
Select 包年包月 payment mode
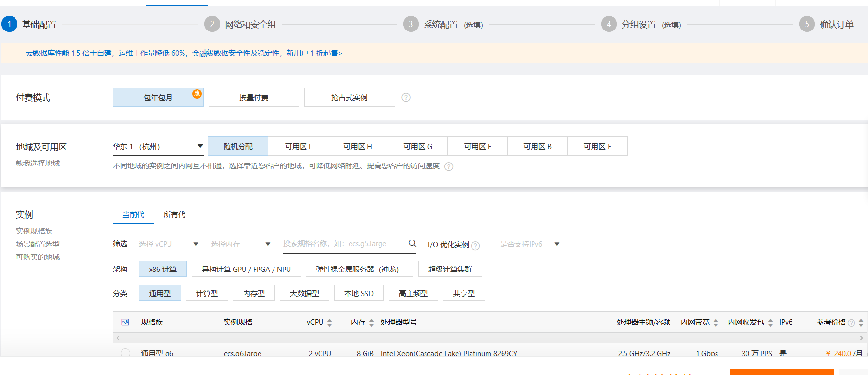click(158, 97)
